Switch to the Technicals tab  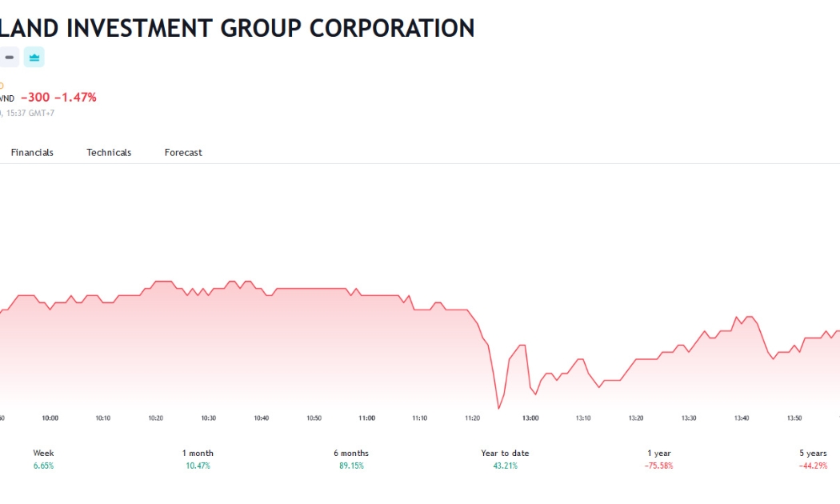pos(109,153)
